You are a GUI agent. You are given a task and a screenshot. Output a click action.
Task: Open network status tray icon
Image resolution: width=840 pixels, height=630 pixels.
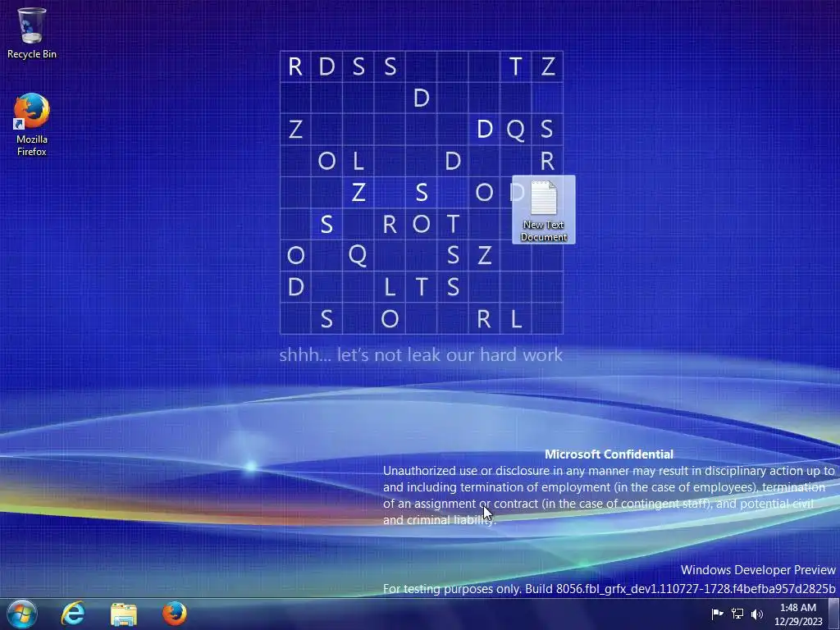pyautogui.click(x=737, y=614)
